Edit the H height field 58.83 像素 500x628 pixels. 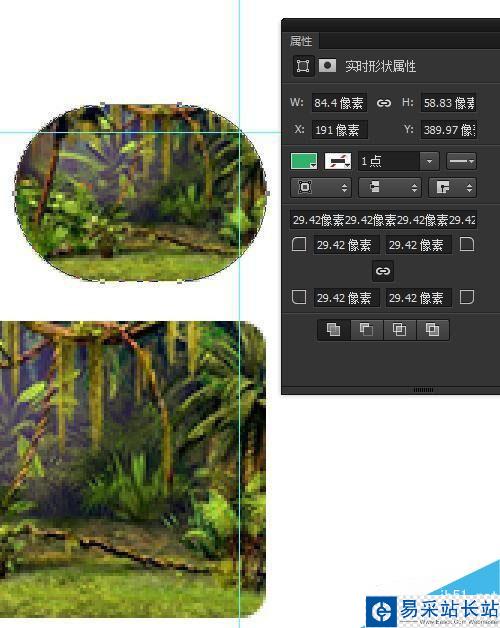point(448,103)
